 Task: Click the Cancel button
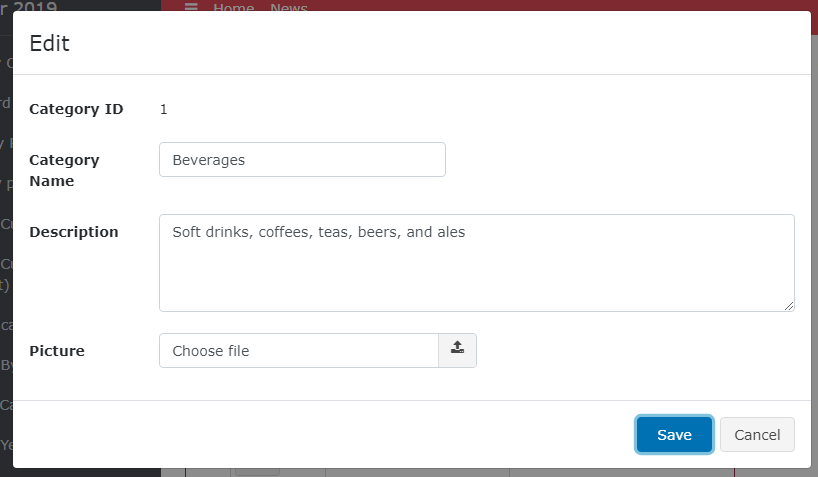pos(757,434)
